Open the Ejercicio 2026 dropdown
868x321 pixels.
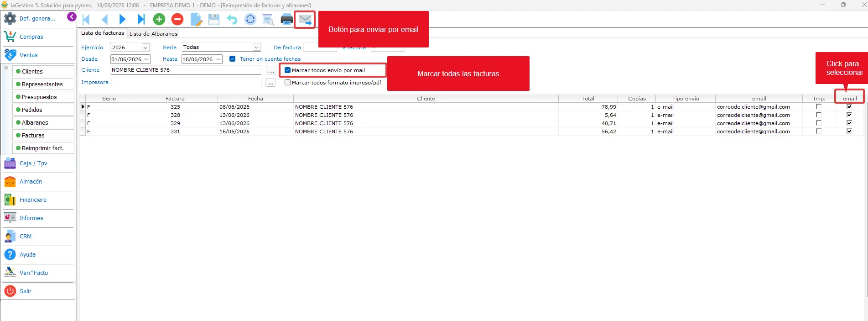[x=146, y=47]
